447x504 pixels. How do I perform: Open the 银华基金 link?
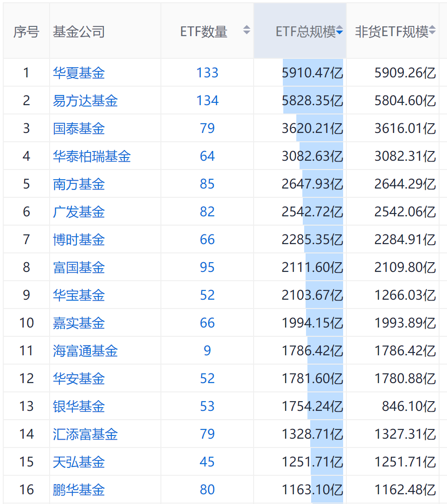(79, 406)
